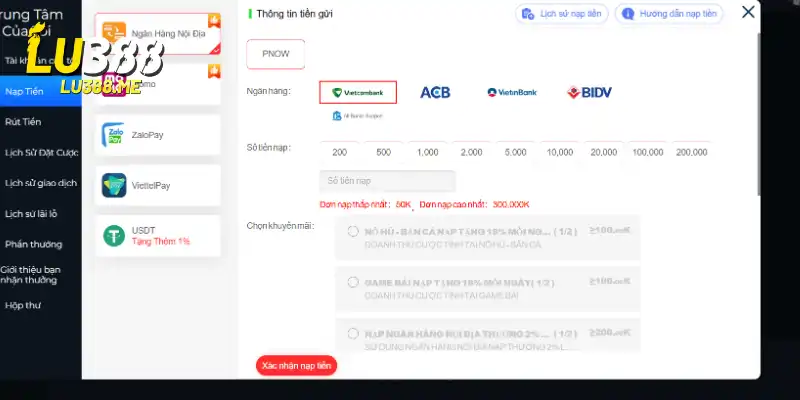Choose 2,000 deposit amount
This screenshot has width=800, height=400.
click(471, 152)
